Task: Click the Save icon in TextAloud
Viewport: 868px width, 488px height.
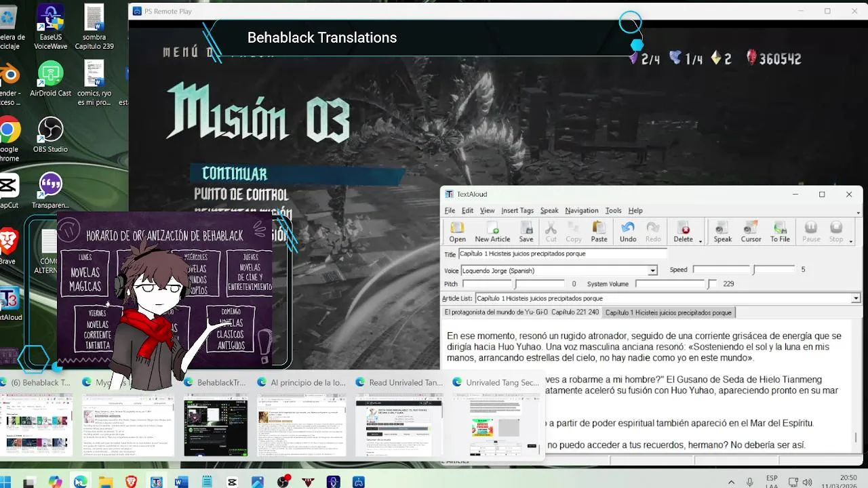Action: click(526, 231)
